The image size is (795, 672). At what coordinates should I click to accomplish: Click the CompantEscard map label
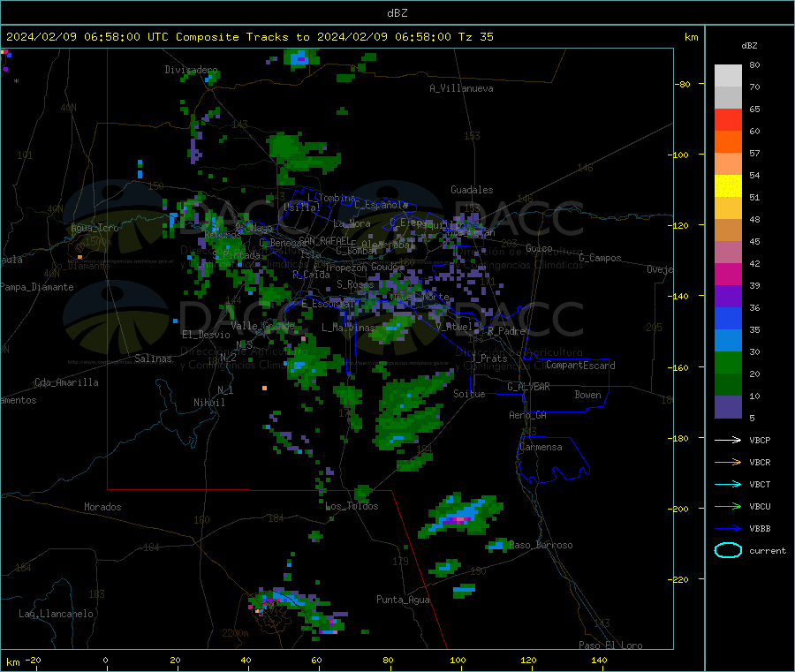(x=580, y=366)
